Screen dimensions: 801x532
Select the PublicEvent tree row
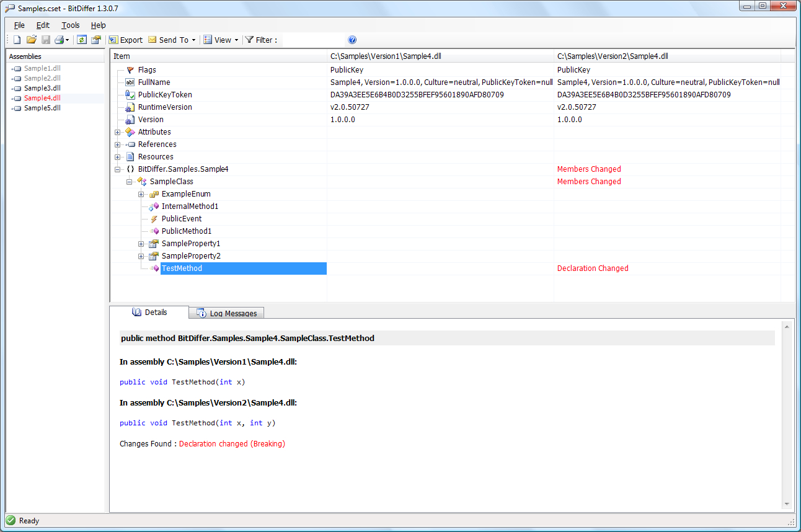(182, 219)
